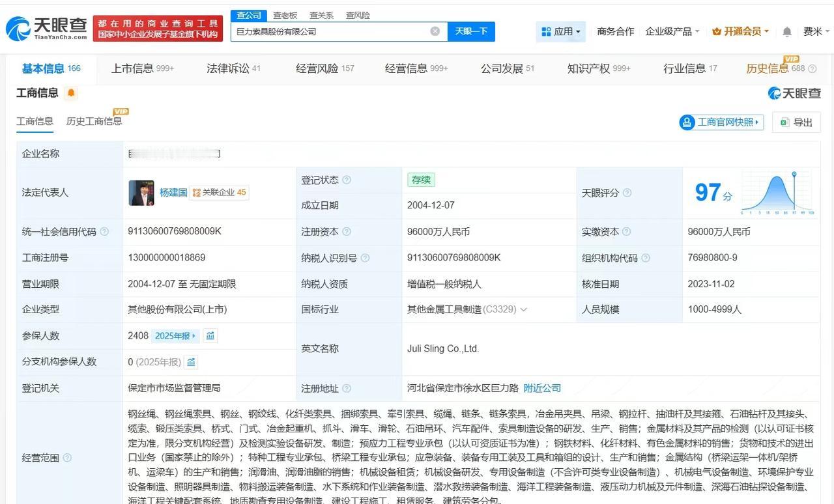Click the TianYanCha logo
Image resolution: width=834 pixels, height=504 pixels.
point(46,28)
